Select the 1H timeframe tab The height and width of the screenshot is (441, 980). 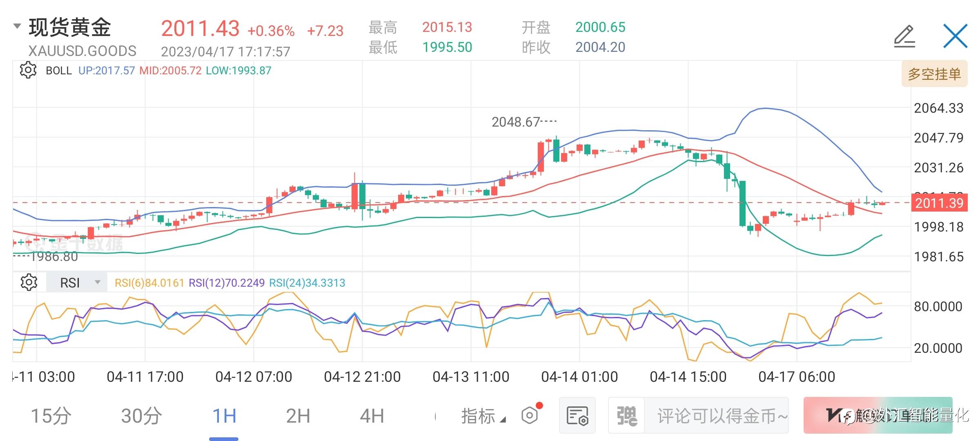coord(224,416)
